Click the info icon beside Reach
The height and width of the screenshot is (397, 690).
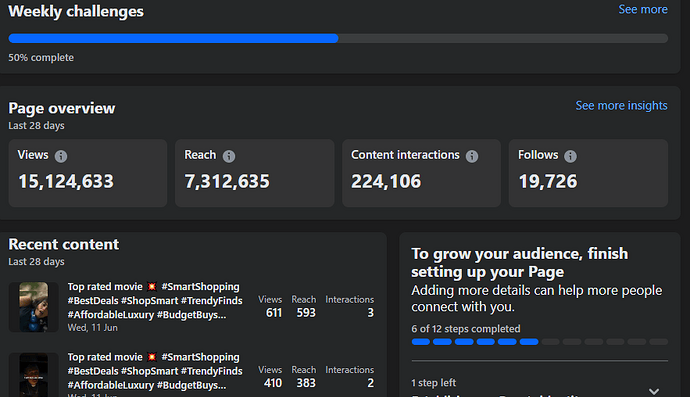pos(229,156)
